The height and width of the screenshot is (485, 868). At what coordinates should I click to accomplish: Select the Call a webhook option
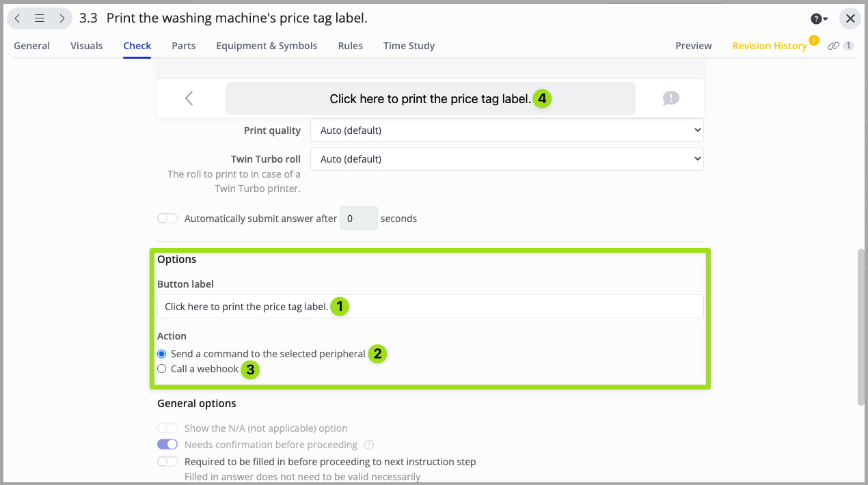point(162,369)
